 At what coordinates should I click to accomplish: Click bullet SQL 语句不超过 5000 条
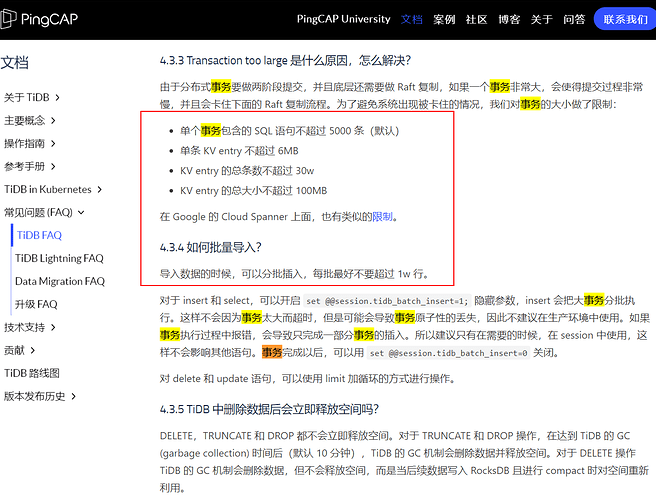pos(290,131)
